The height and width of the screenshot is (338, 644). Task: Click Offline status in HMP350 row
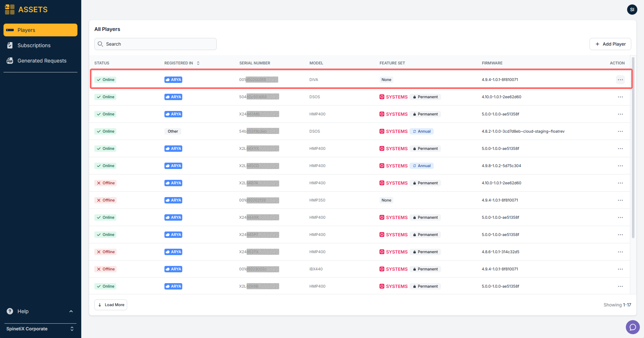[x=105, y=200]
